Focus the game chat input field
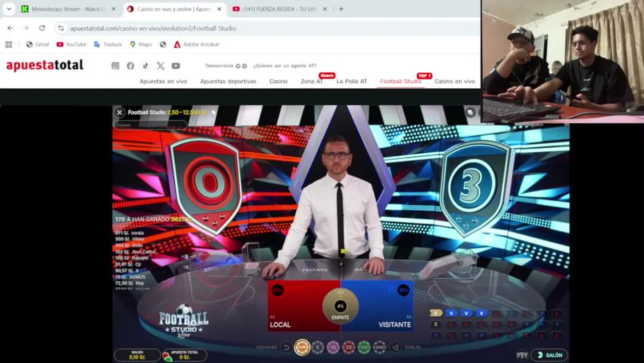Viewport: 644px width, 363px height. coord(150,125)
